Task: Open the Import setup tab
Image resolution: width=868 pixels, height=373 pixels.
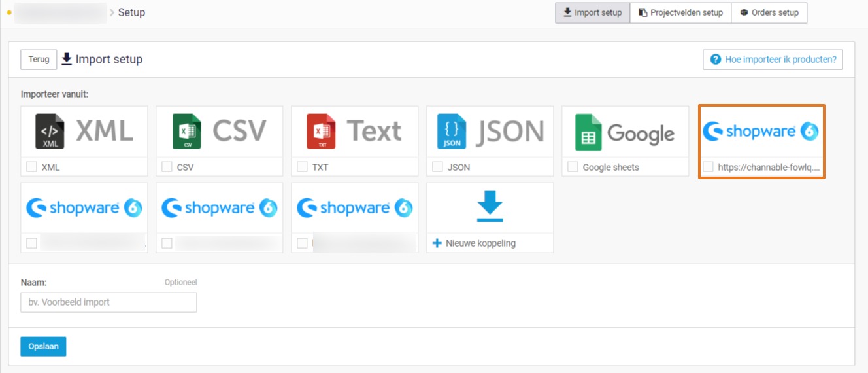Action: point(593,12)
